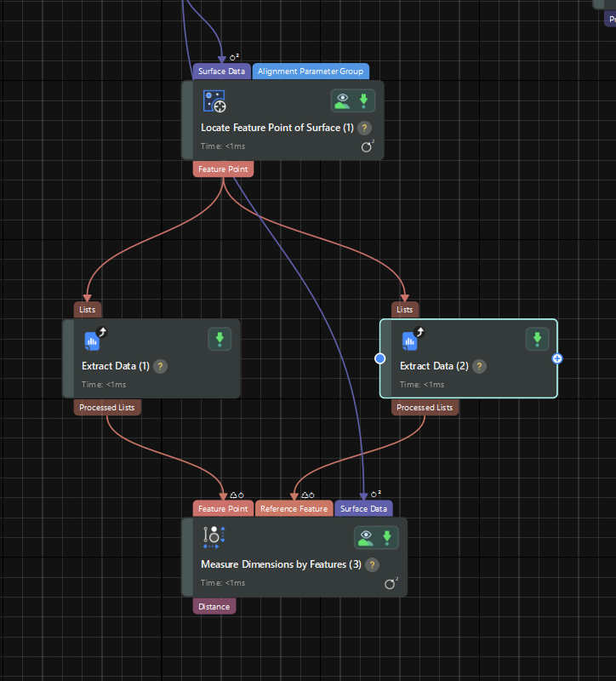Open help for Measure Dimensions by Features (3)
Viewport: 616px width, 681px height.
tap(372, 564)
